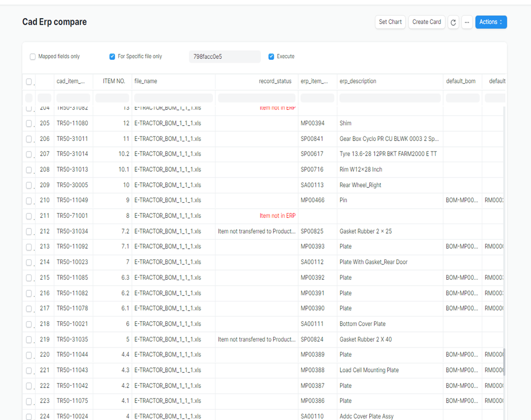
Task: Click the refresh icon button
Action: (453, 22)
